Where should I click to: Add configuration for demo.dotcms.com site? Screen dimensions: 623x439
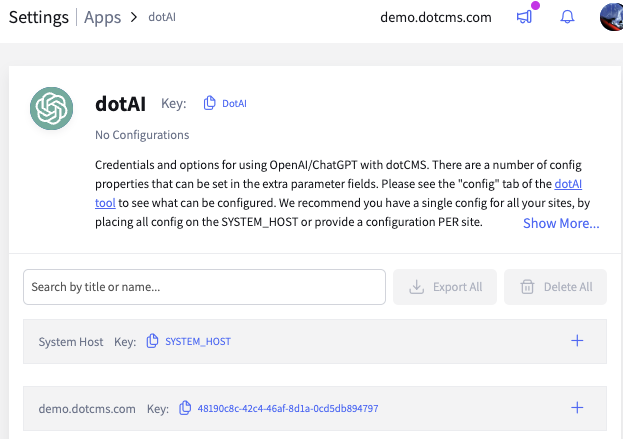point(577,408)
